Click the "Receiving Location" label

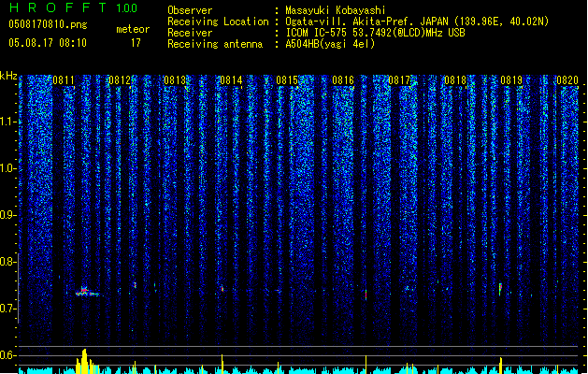(218, 22)
